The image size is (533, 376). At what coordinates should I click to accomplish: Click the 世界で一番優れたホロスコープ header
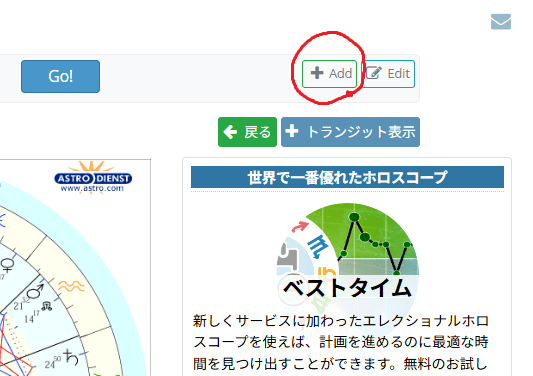coord(347,177)
